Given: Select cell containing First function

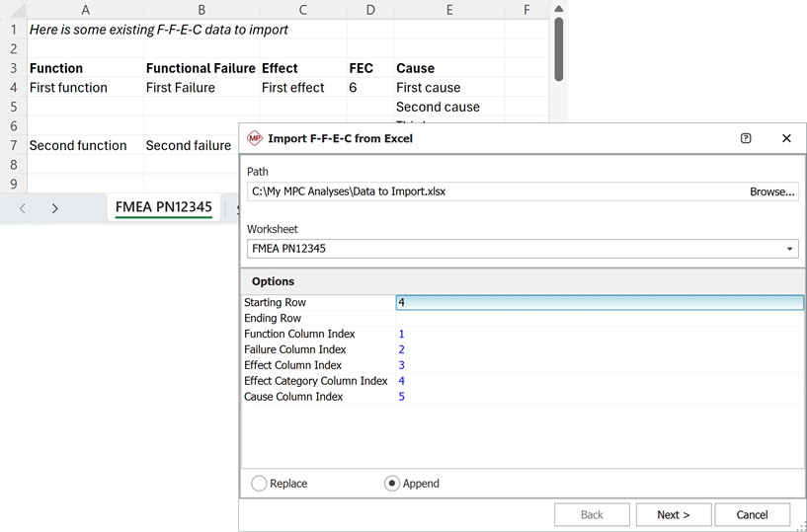Looking at the screenshot, I should (x=85, y=88).
